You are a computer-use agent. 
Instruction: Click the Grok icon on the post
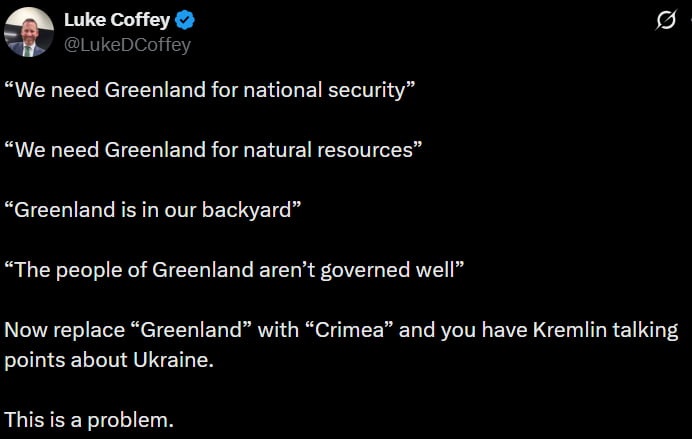coord(665,22)
